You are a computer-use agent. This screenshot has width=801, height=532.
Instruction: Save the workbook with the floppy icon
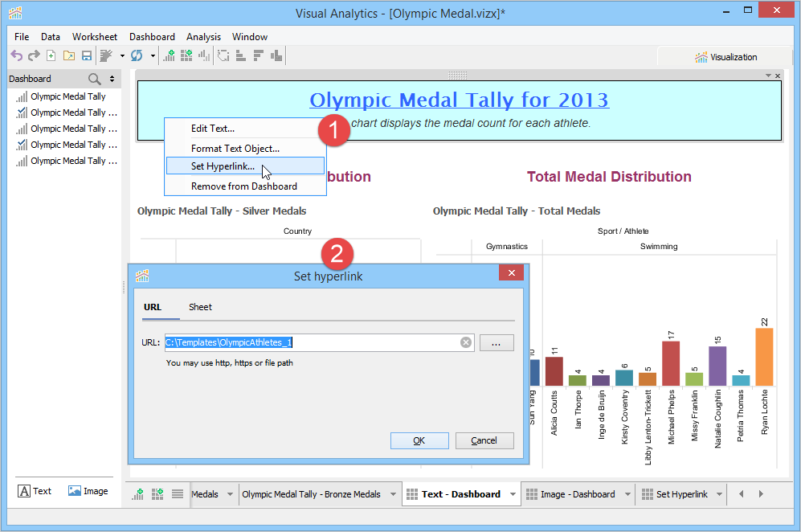click(x=87, y=55)
